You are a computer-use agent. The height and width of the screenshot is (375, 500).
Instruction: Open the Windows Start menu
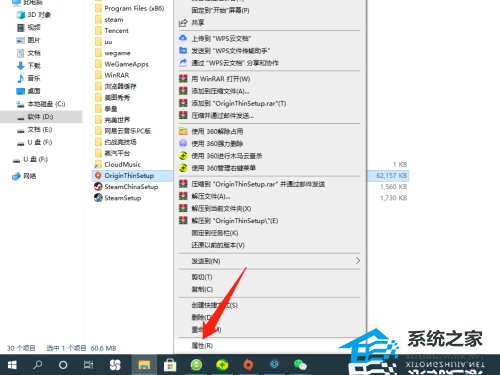coord(12,365)
